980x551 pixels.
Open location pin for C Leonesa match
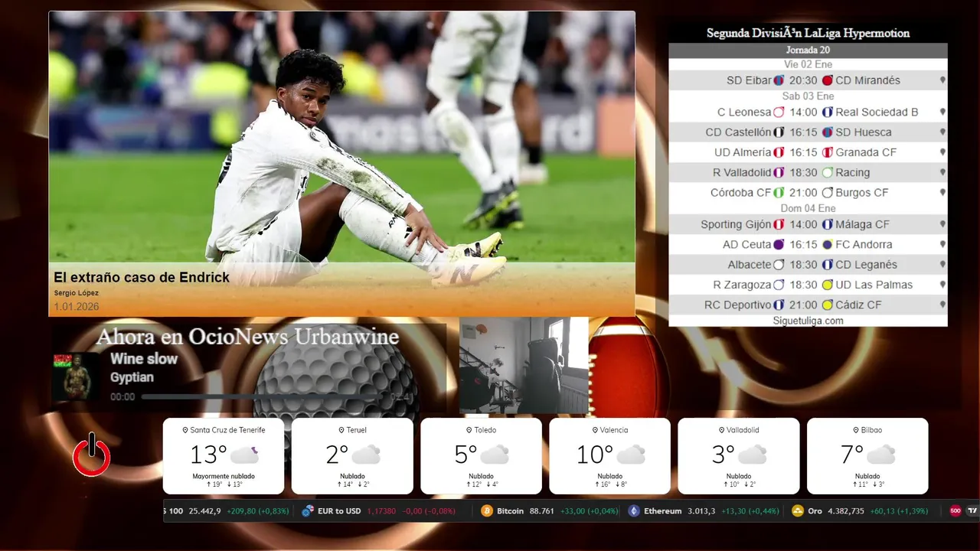[942, 112]
